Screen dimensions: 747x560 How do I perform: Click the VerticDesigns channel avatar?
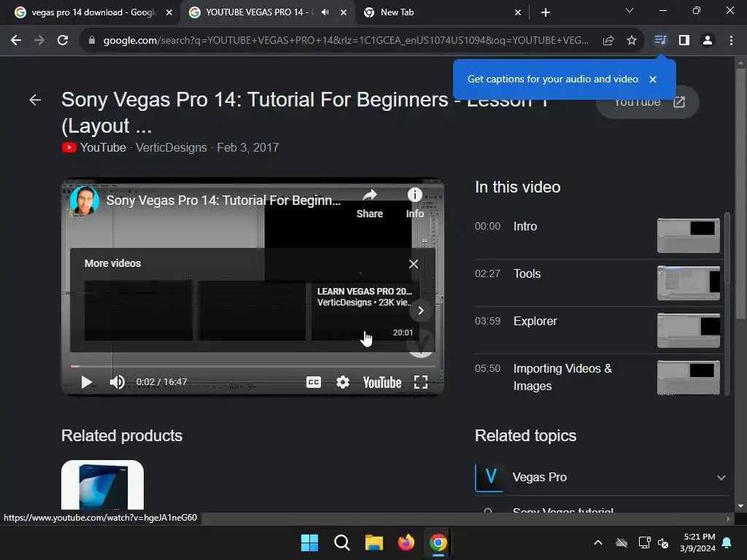[x=85, y=201]
